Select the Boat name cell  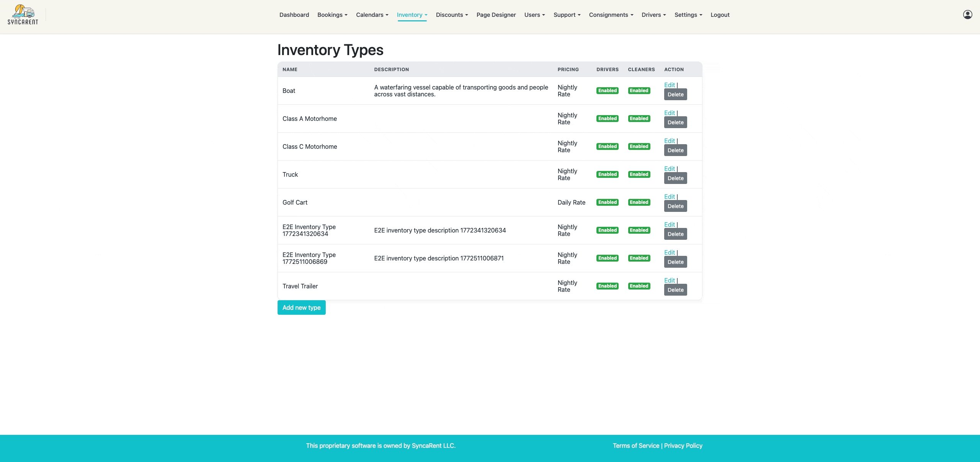323,91
